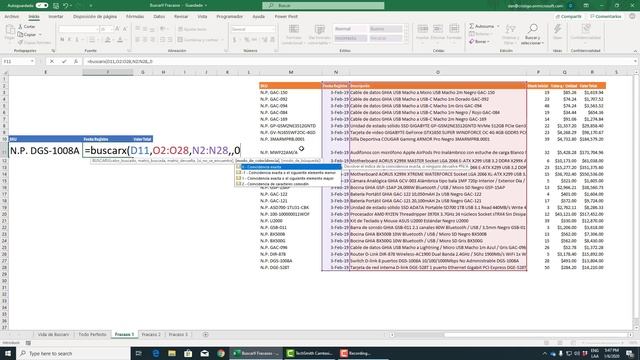This screenshot has height=360, width=640.
Task: Click the Copiar button
Action: (x=27, y=34)
